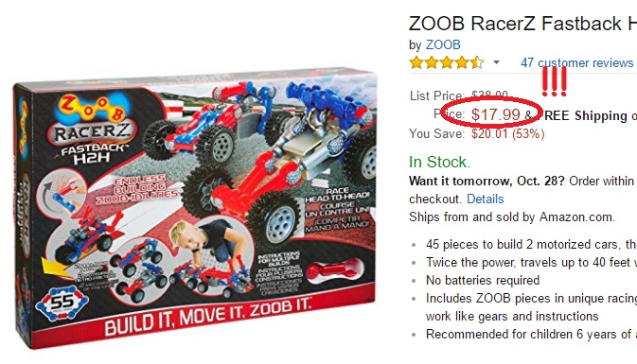Screen dimensions: 637x364
Task: Open the ZOOB brand link
Action: click(443, 44)
